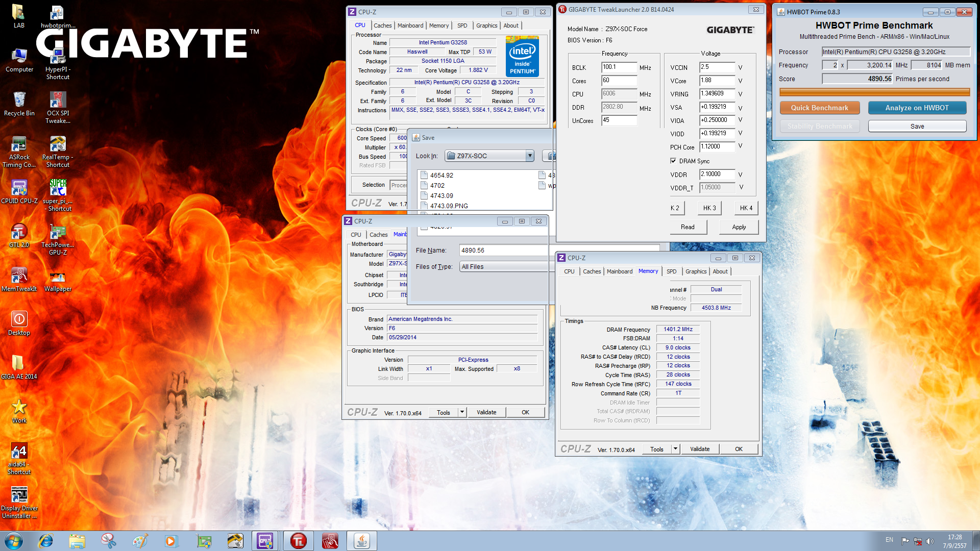This screenshot has width=980, height=551.
Task: Launch Internet Explorer from taskbar
Action: pos(46,541)
